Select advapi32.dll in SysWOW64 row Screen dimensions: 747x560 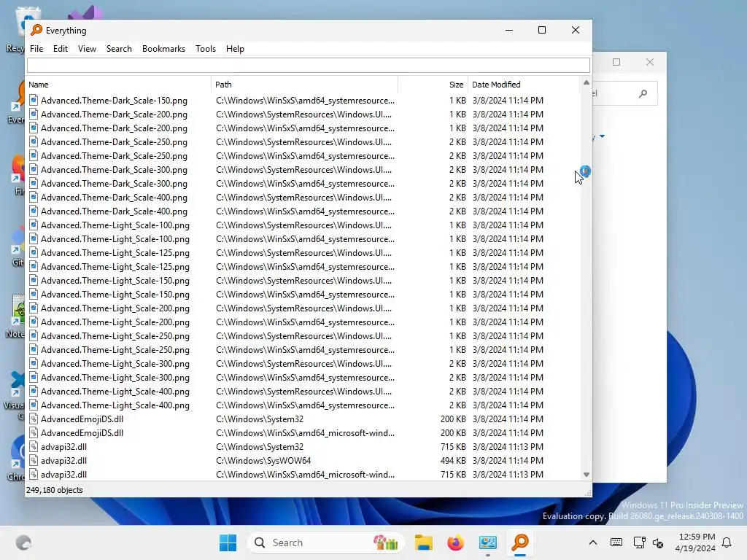coord(64,461)
